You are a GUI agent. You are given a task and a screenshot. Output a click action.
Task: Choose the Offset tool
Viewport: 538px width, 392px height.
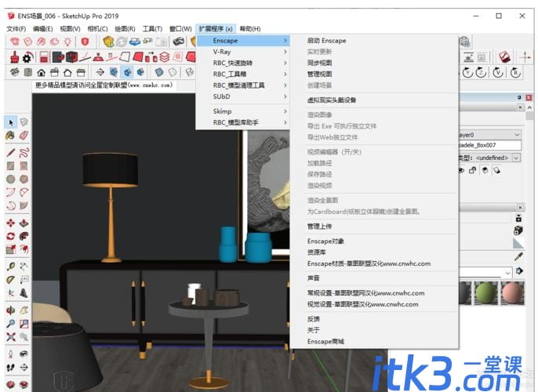click(x=24, y=249)
